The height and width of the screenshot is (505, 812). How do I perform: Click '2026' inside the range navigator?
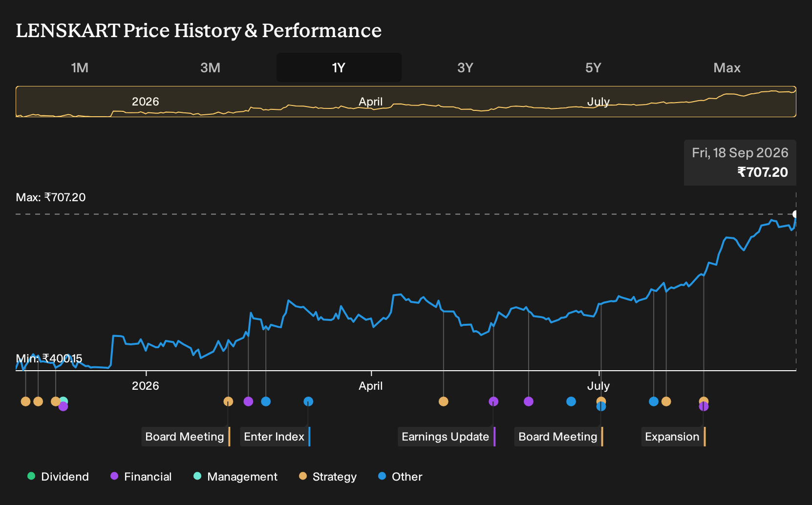[x=146, y=102]
